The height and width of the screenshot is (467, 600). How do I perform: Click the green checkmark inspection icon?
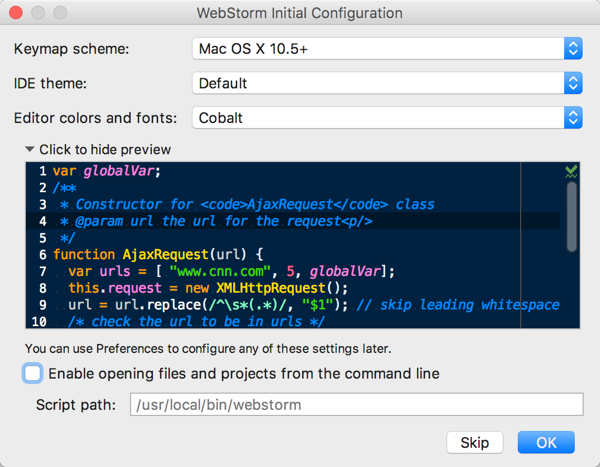(571, 172)
